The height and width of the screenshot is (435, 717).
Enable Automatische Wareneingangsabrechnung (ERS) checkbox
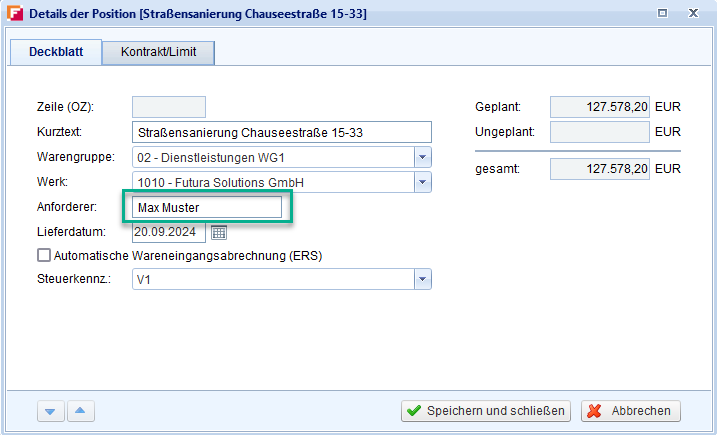click(43, 256)
